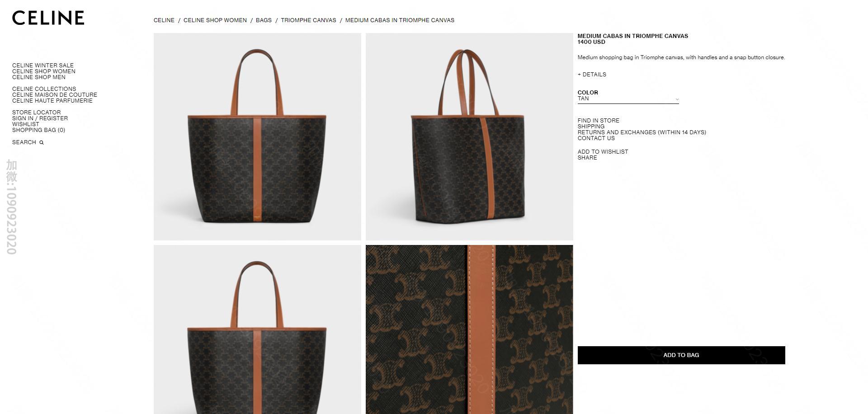The image size is (868, 414).
Task: Click the color dropdown chevron arrow
Action: click(x=677, y=99)
